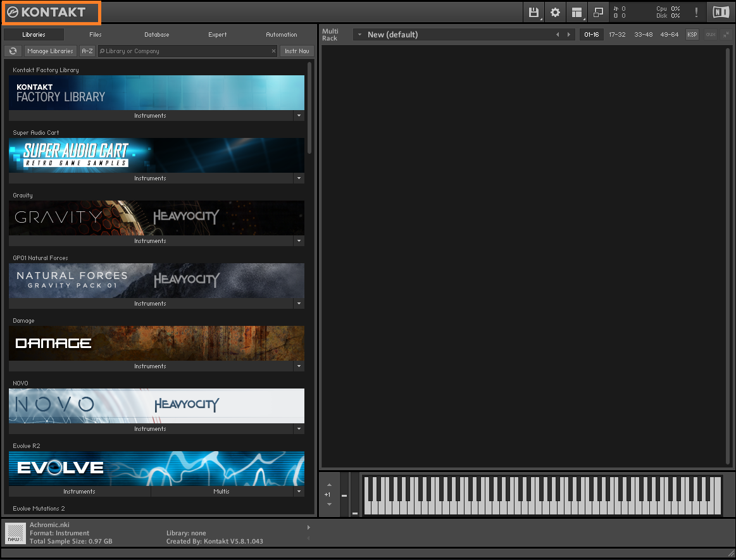The image size is (736, 560).
Task: Browse Gravity Instruments
Action: pyautogui.click(x=151, y=241)
